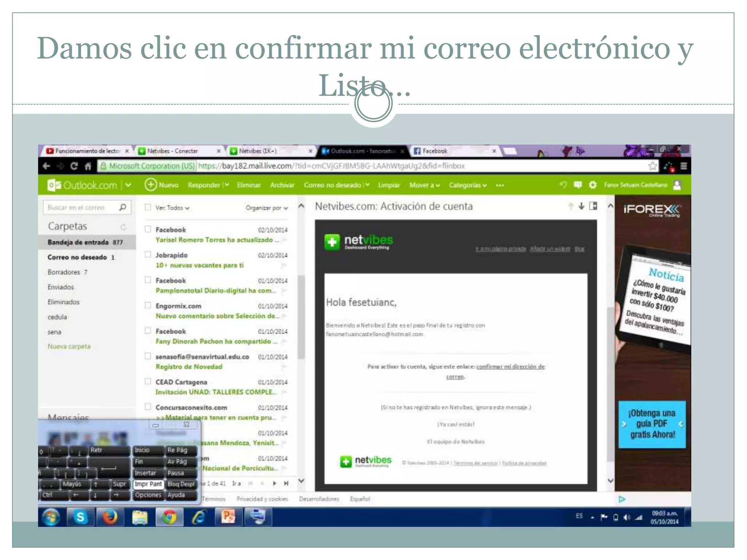The image size is (747, 560).
Task: Open the Responder dropdown arrow
Action: tap(227, 185)
